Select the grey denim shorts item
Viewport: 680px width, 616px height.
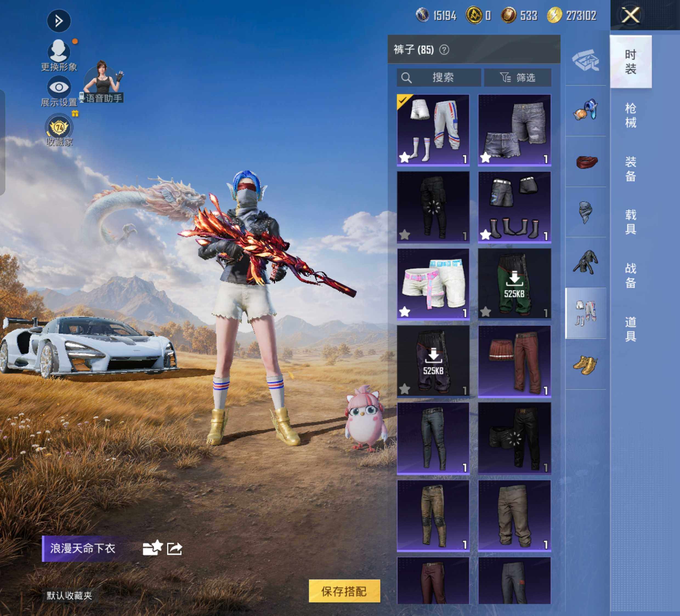point(514,130)
